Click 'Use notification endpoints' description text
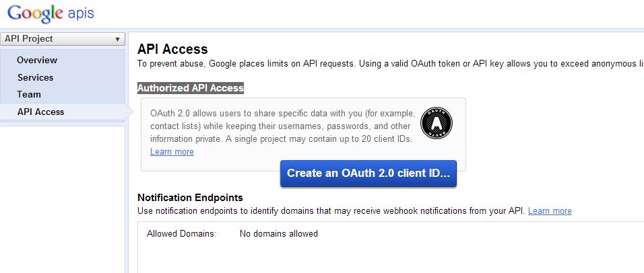644x273 pixels. [331, 211]
